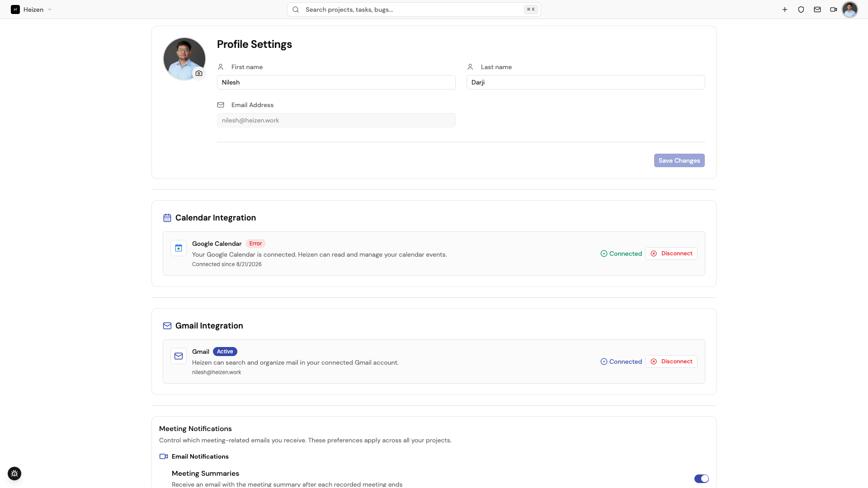Click the large profile picture
Image resolution: width=868 pixels, height=488 pixels.
pos(184,59)
